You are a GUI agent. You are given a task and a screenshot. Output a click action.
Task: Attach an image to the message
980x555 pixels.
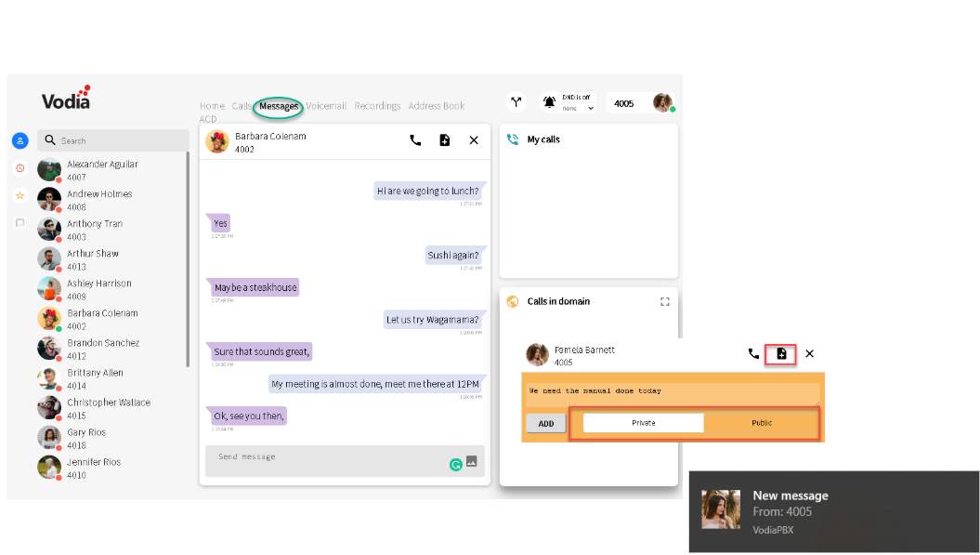point(472,462)
